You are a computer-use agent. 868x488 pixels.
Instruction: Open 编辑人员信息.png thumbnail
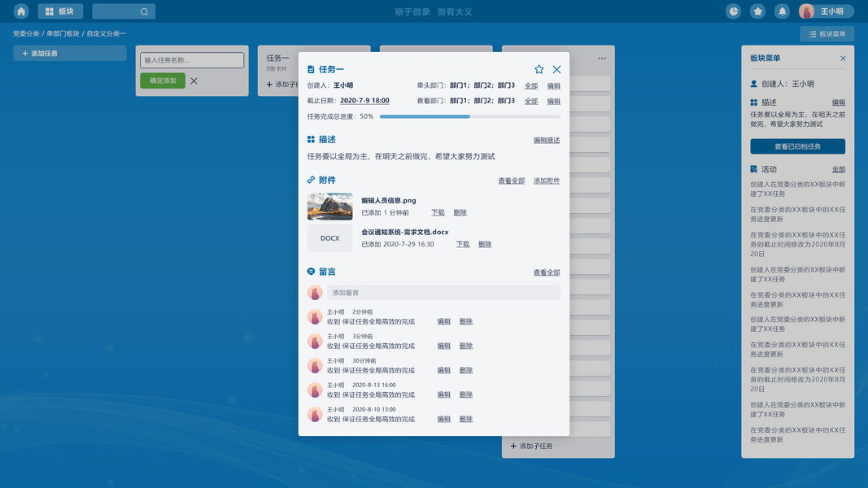[330, 207]
